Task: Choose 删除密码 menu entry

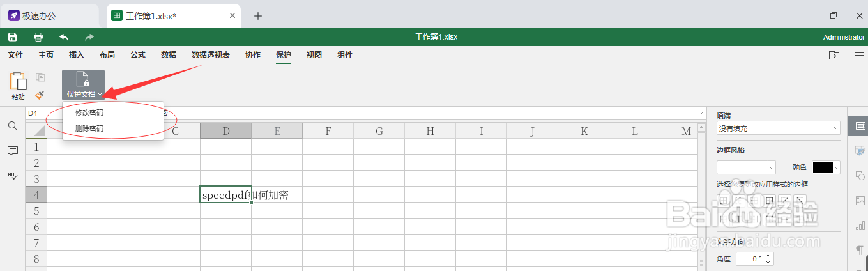Action: click(x=89, y=128)
